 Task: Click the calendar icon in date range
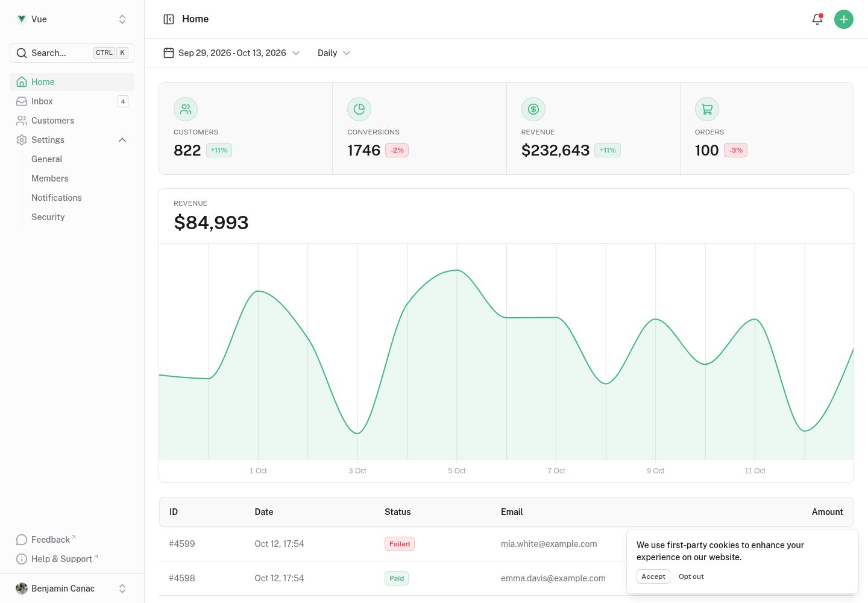click(169, 53)
